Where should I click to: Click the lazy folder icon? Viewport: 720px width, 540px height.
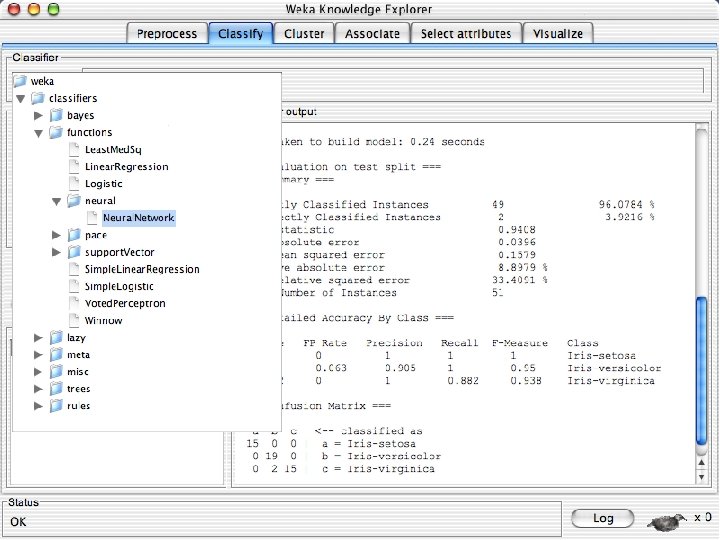[x=56, y=338]
